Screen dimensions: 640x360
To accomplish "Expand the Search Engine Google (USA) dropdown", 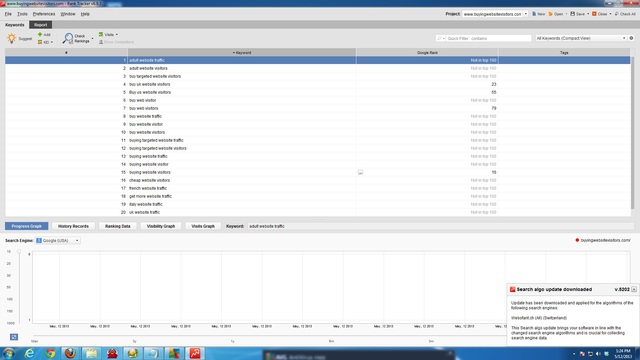I will tap(58, 240).
